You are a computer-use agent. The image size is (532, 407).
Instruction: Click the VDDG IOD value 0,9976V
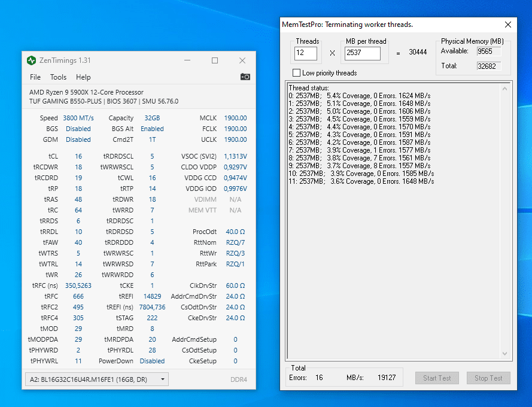(235, 189)
